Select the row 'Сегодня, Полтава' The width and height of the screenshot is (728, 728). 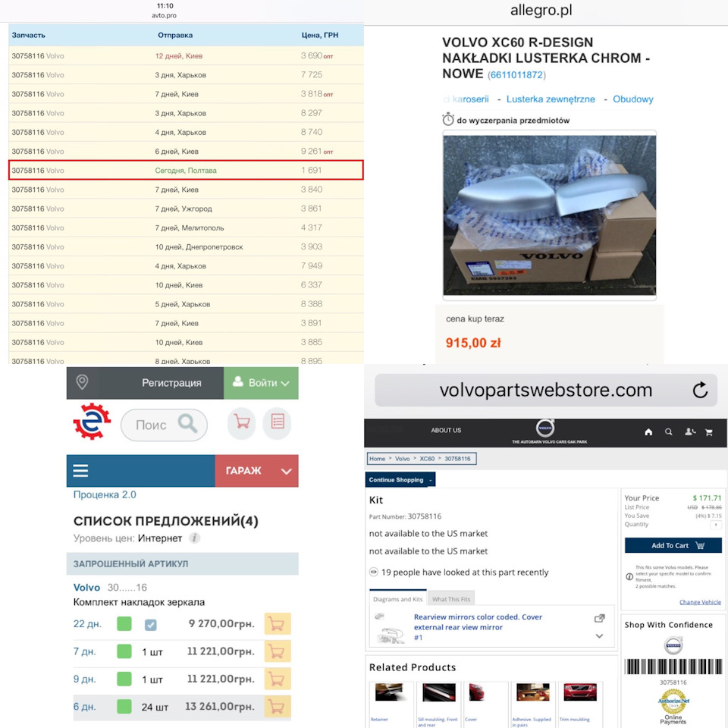pyautogui.click(x=186, y=170)
